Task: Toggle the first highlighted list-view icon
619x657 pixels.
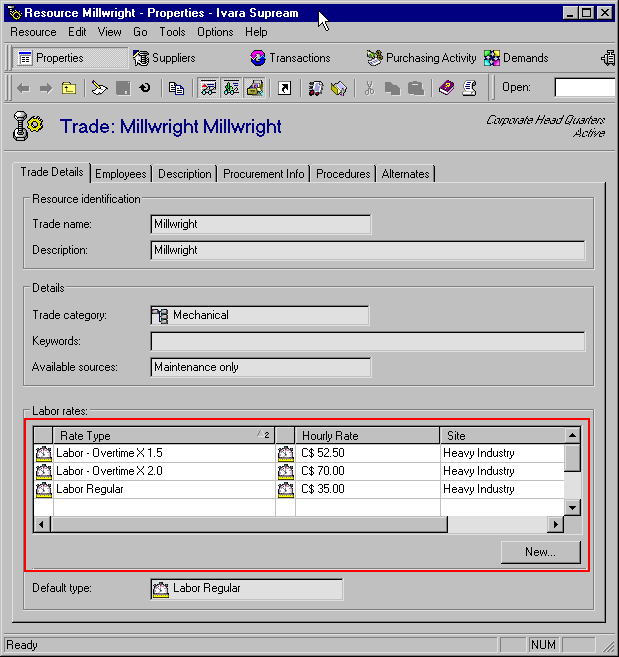Action: pos(208,88)
